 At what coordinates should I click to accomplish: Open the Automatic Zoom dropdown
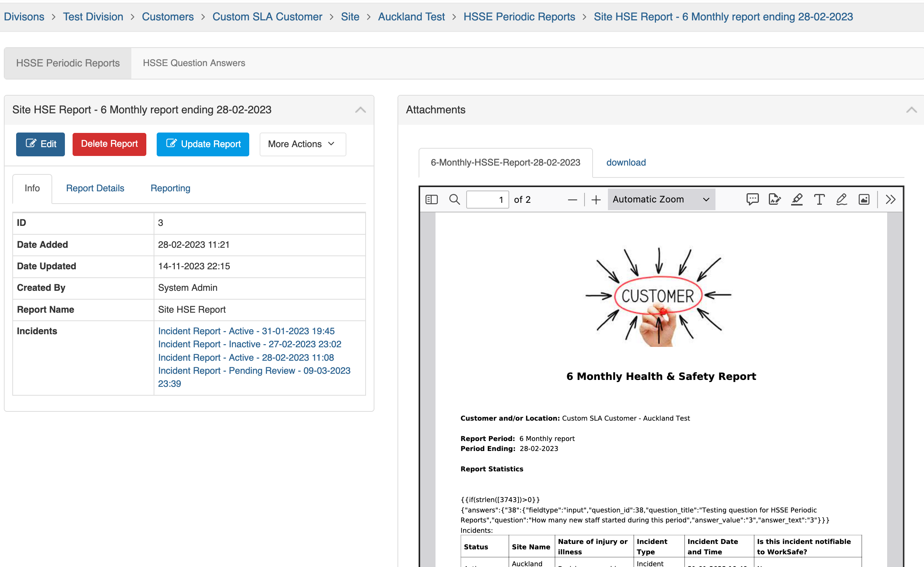pos(661,199)
